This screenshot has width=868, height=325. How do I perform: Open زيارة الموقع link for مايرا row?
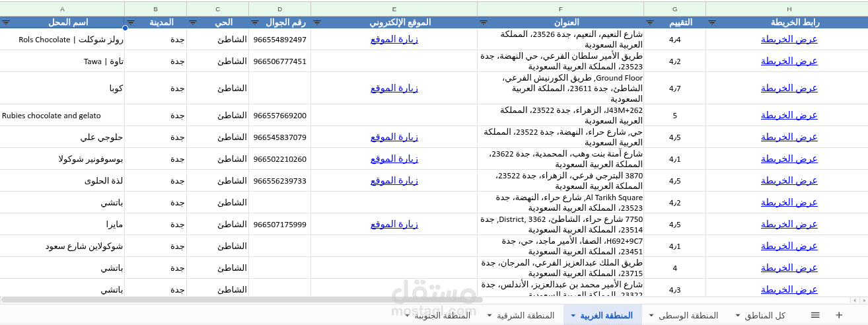point(394,224)
